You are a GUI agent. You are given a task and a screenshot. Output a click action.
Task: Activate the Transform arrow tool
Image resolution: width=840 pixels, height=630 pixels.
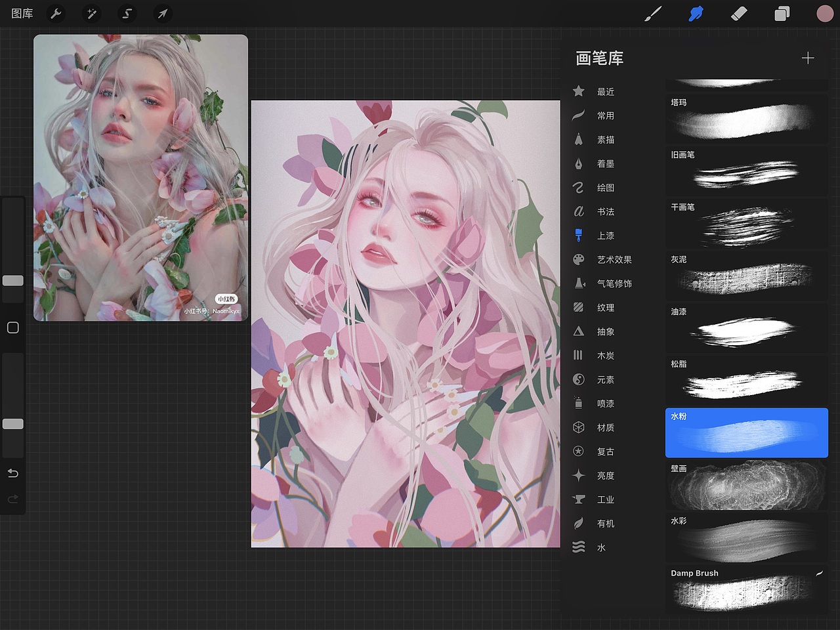click(162, 13)
